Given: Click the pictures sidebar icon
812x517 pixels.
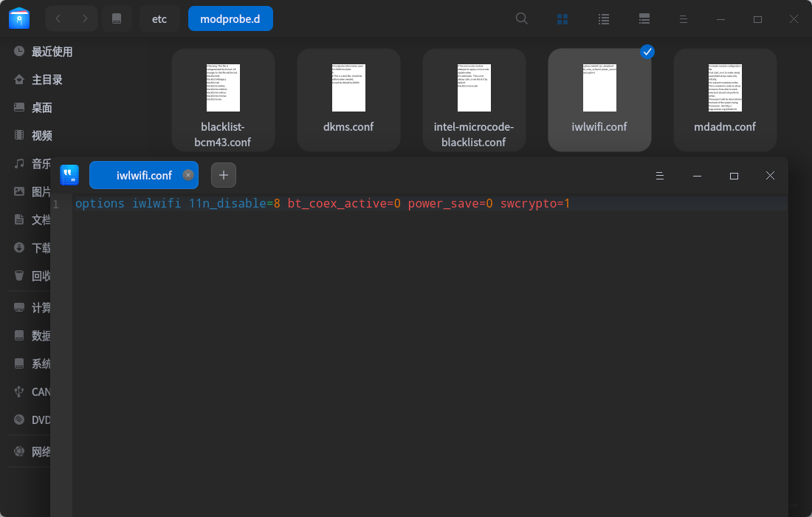Looking at the screenshot, I should pos(19,192).
